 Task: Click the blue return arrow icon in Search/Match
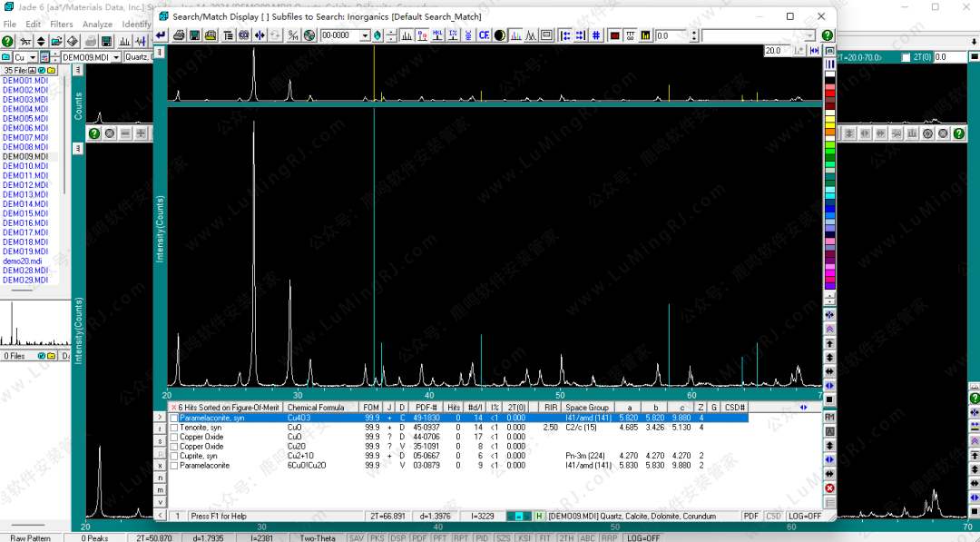click(x=161, y=35)
